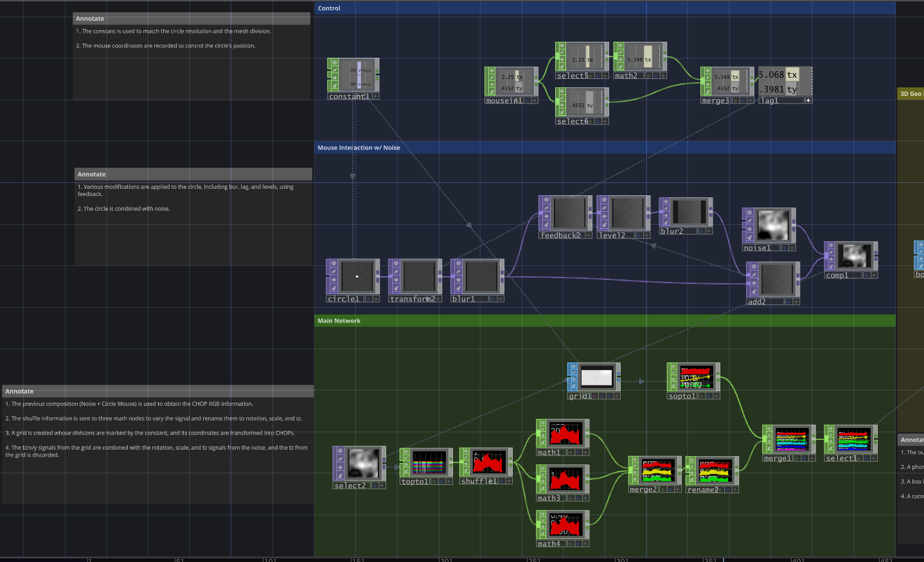Click the plus viewer-active icon on constant1
924x562 pixels.
click(375, 96)
